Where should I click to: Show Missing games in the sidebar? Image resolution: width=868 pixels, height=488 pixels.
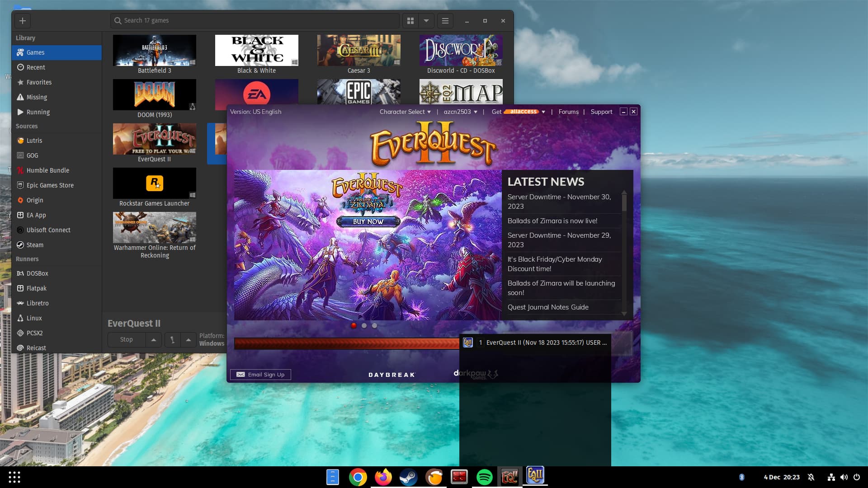point(57,97)
